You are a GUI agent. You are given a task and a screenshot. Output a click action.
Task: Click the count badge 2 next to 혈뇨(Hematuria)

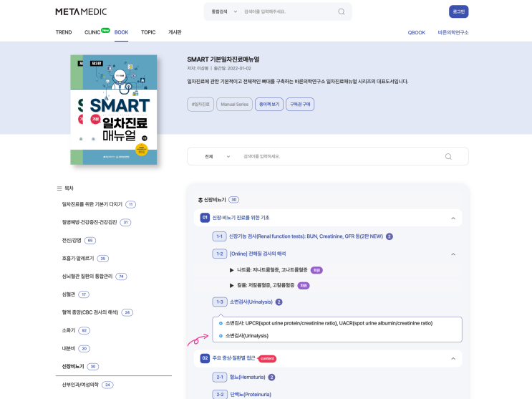272,378
